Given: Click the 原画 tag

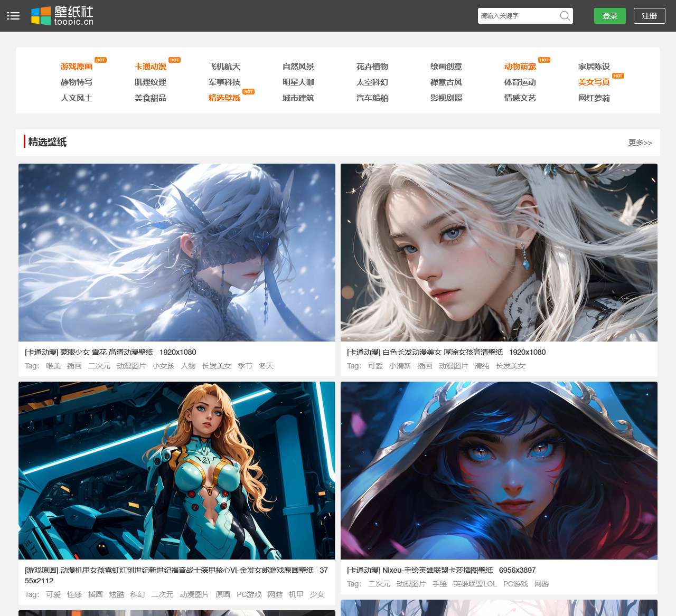Looking at the screenshot, I should [223, 594].
